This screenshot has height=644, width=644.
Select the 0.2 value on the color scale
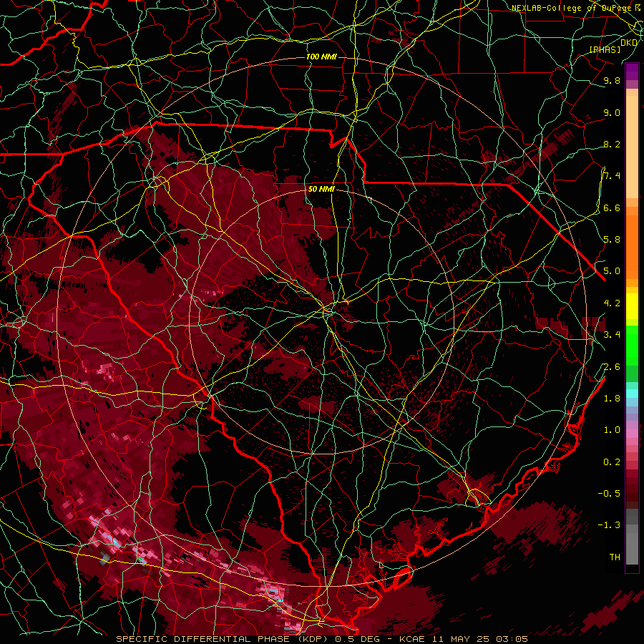click(612, 462)
